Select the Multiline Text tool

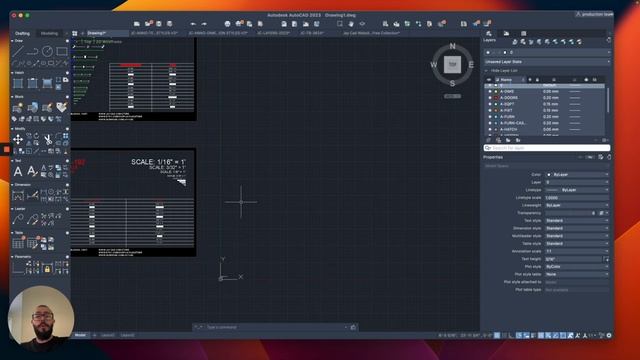[18, 171]
